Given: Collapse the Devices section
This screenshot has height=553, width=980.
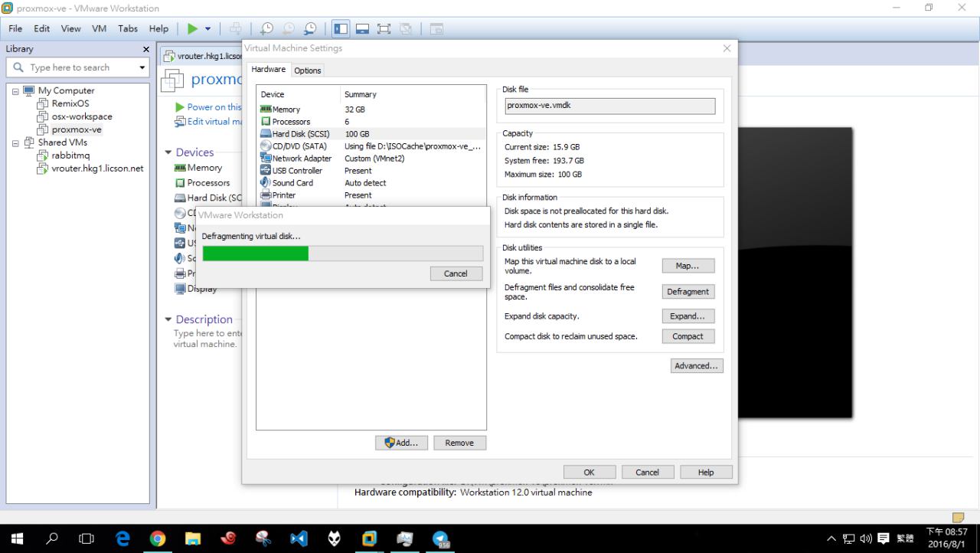Looking at the screenshot, I should (x=168, y=152).
